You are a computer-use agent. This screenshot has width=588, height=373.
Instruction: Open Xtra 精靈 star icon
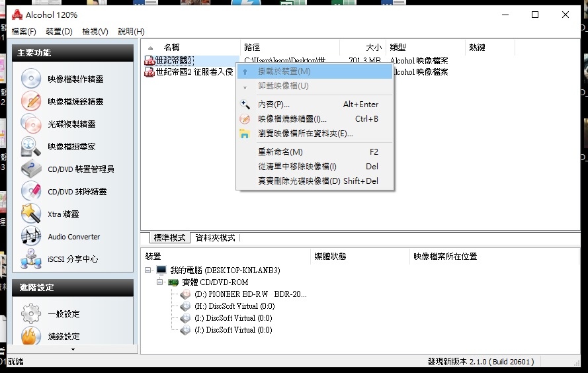[30, 214]
